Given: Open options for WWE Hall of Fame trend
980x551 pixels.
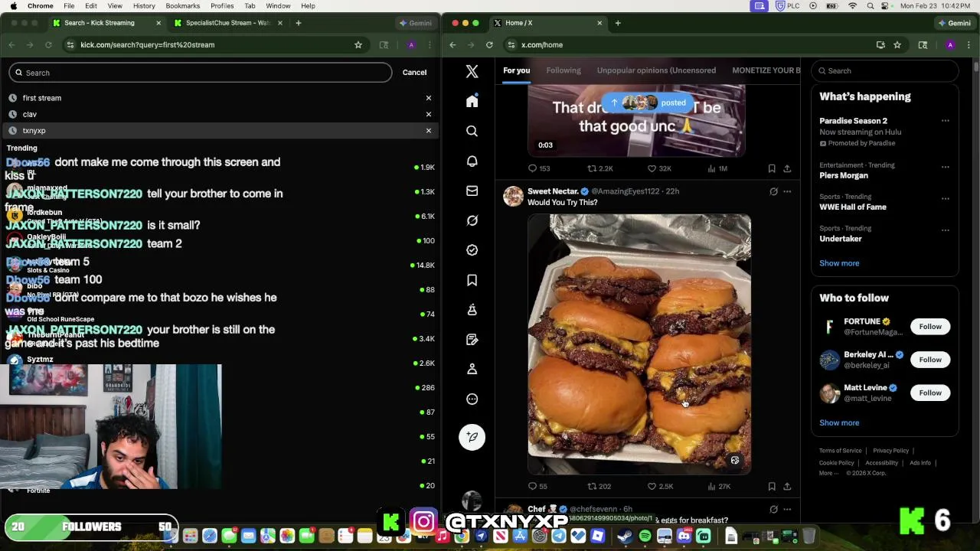Looking at the screenshot, I should click(945, 197).
